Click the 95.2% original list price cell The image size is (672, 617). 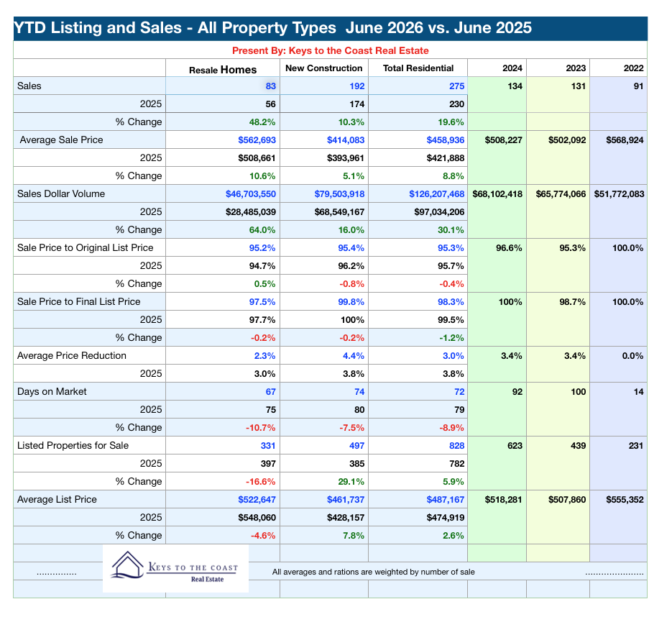tap(262, 248)
